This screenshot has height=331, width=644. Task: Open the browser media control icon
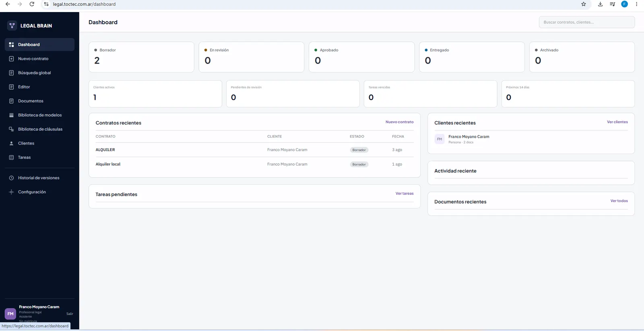coord(612,4)
